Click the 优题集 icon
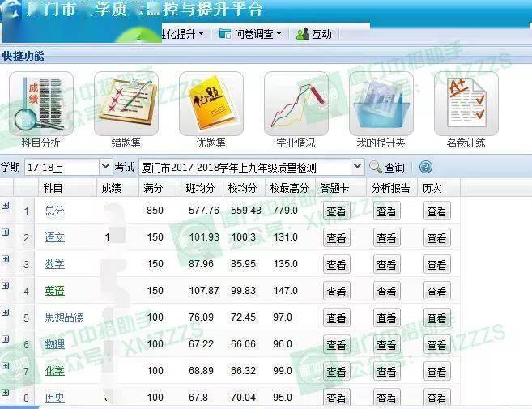This screenshot has height=409, width=532. (x=211, y=104)
